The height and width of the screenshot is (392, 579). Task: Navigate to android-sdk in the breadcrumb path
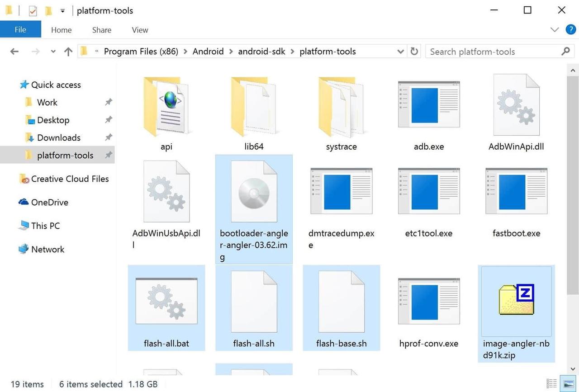pos(262,52)
